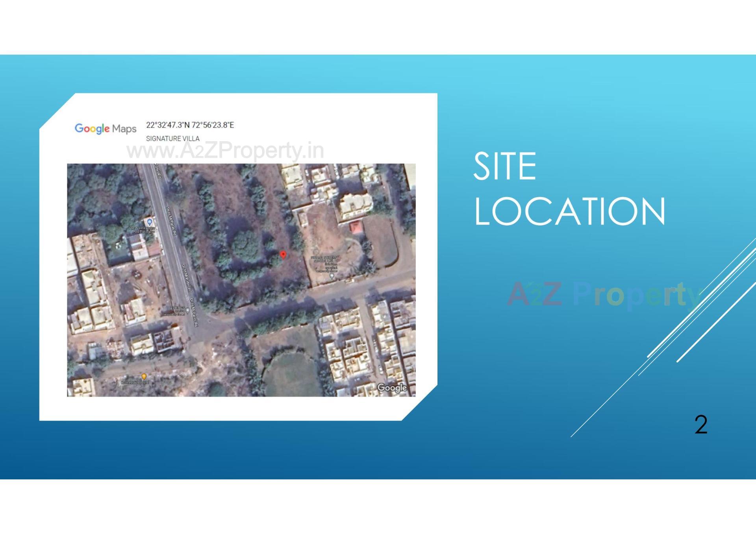
Task: Click the blue marker near Hari Nasta House
Action: coord(150,222)
